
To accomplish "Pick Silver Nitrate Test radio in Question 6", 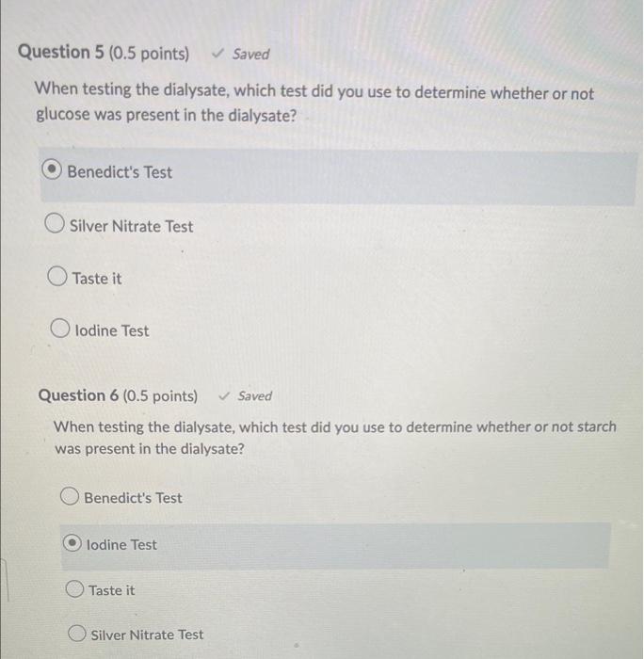I will click(x=77, y=633).
